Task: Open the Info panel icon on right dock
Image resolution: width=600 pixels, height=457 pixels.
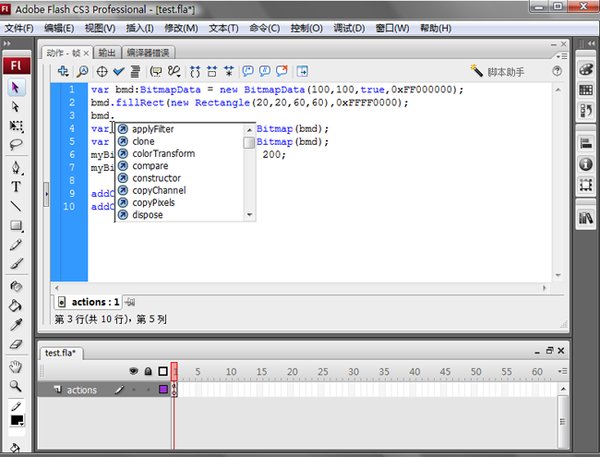Action: pyautogui.click(x=587, y=164)
